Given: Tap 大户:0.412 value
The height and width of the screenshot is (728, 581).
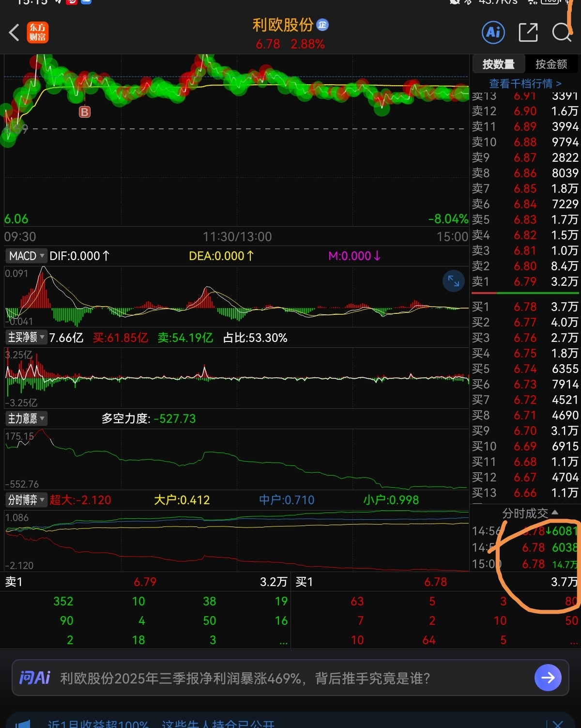Looking at the screenshot, I should point(182,500).
